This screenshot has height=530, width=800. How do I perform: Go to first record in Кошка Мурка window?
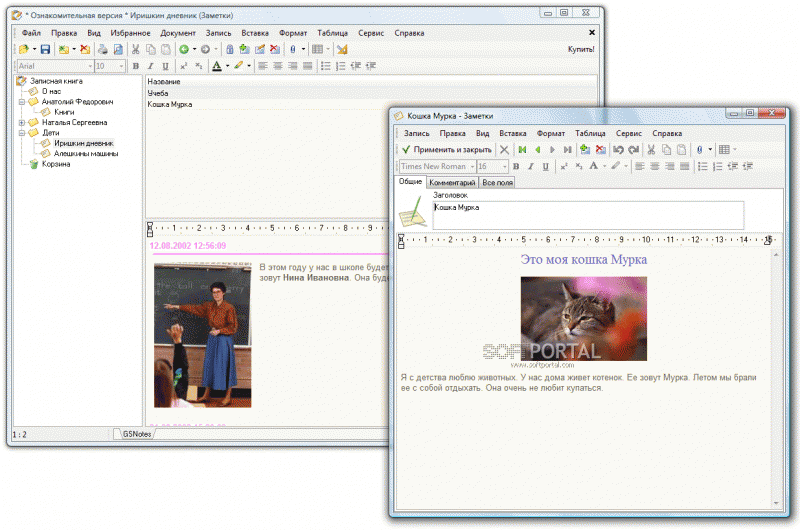click(x=522, y=149)
